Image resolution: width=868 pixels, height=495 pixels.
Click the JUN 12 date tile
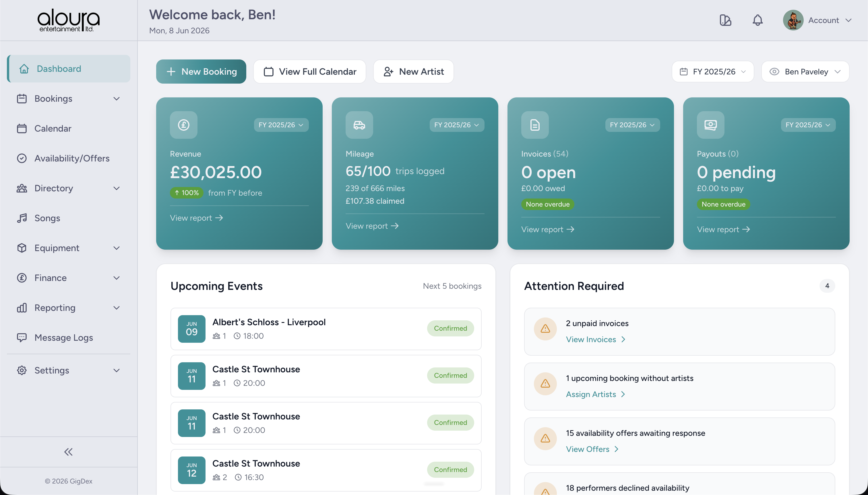pos(191,470)
